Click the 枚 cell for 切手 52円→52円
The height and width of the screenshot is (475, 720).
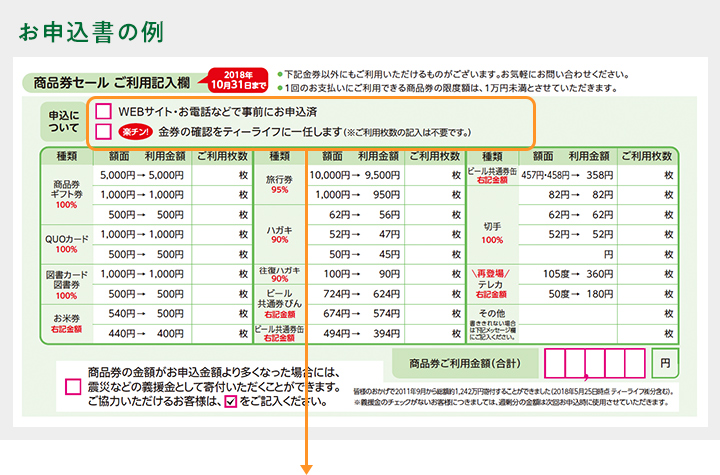[x=647, y=234]
